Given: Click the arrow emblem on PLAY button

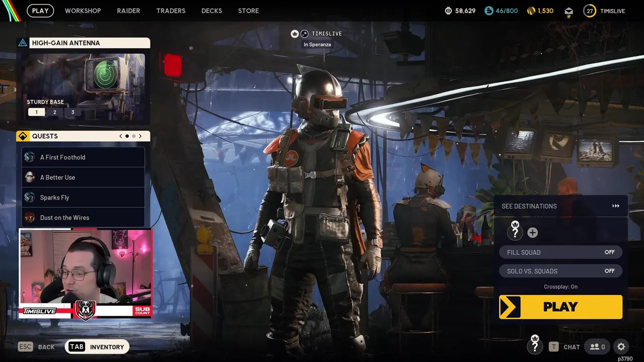Looking at the screenshot, I should click(x=510, y=307).
